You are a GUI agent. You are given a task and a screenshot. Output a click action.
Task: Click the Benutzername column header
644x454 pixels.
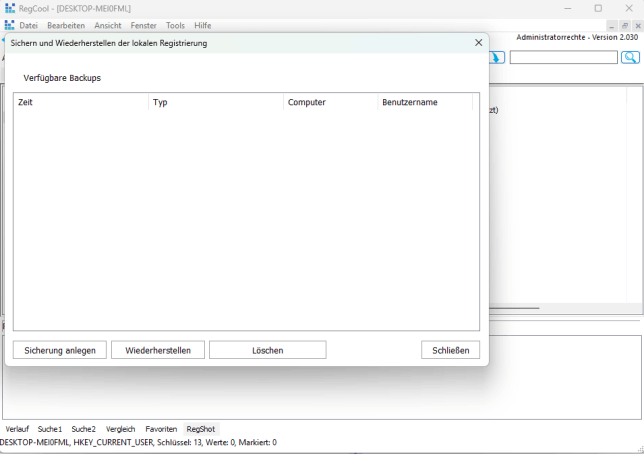click(x=424, y=102)
